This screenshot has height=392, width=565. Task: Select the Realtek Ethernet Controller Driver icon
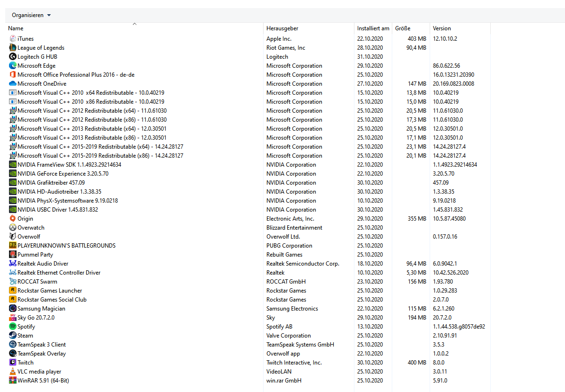point(13,273)
